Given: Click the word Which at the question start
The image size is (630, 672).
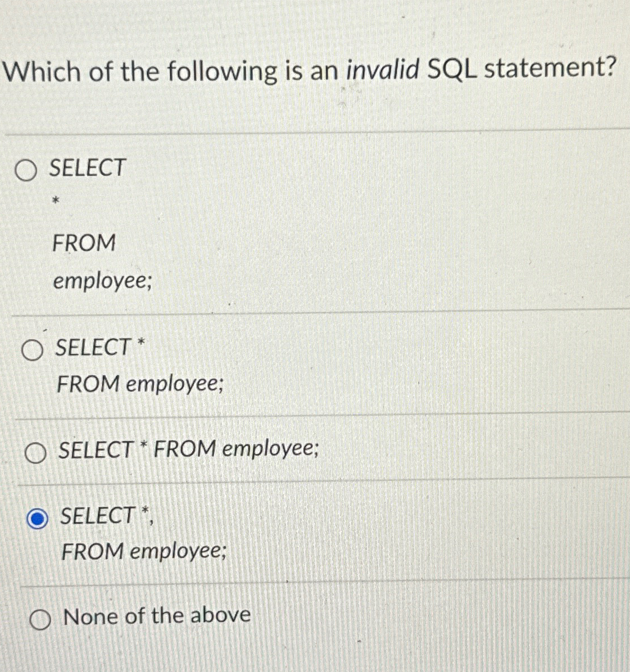Looking at the screenshot, I should (x=42, y=71).
